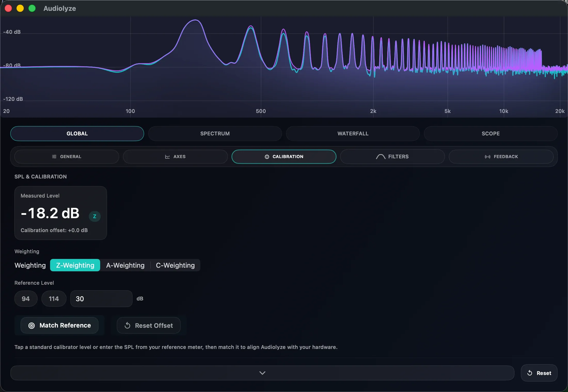This screenshot has width=568, height=392.
Task: Focus the reference level dB field
Action: point(101,299)
